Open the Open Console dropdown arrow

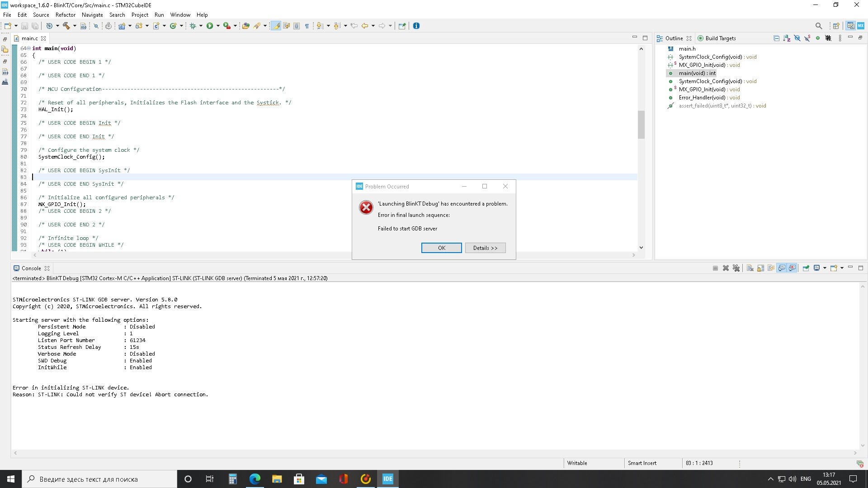tap(842, 268)
